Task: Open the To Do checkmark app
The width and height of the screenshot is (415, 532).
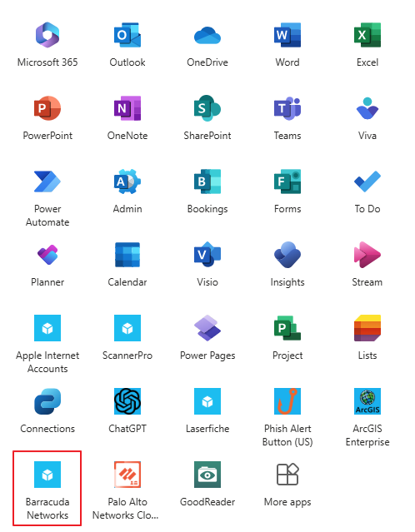Action: click(x=367, y=181)
